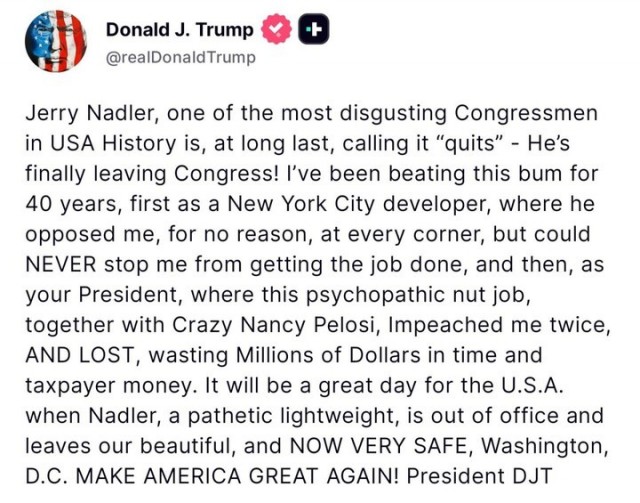The height and width of the screenshot is (503, 640).
Task: Click the black plus badge icon
Action: pyautogui.click(x=314, y=30)
